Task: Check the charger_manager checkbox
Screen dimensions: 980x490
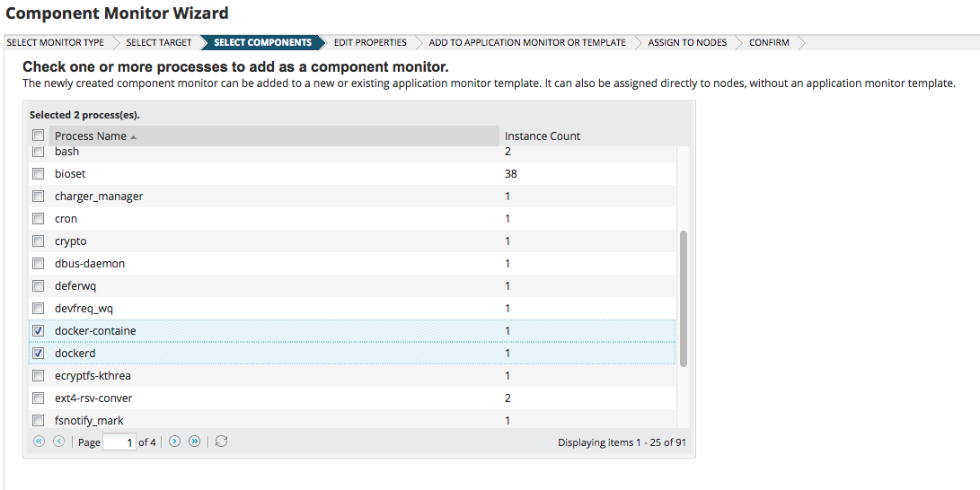Action: click(x=38, y=196)
